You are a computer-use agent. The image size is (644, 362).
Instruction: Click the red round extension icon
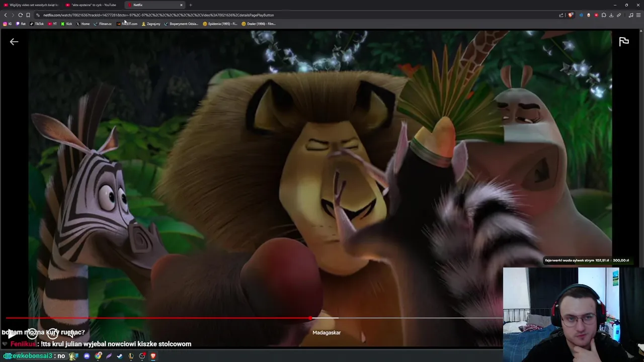[x=596, y=15]
